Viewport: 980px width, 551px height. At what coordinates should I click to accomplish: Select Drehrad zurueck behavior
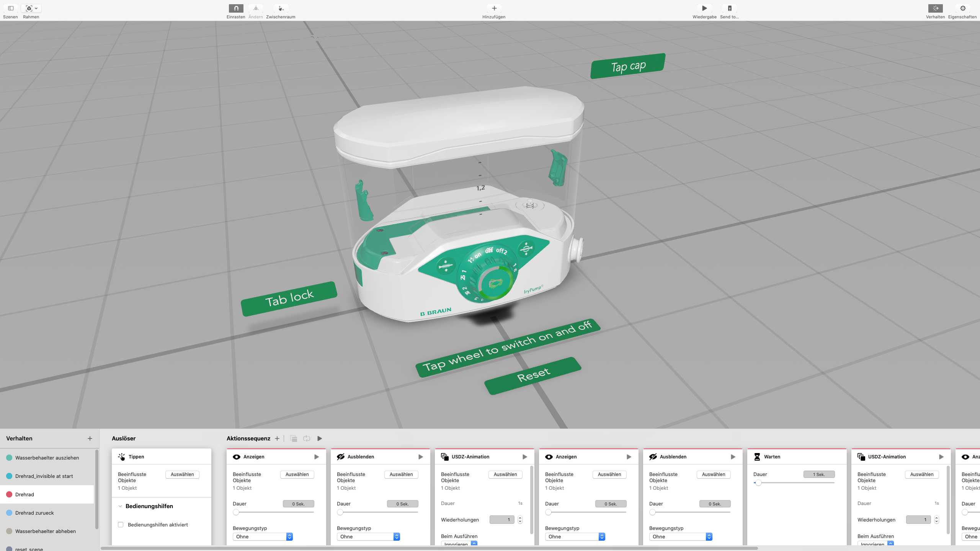tap(47, 513)
